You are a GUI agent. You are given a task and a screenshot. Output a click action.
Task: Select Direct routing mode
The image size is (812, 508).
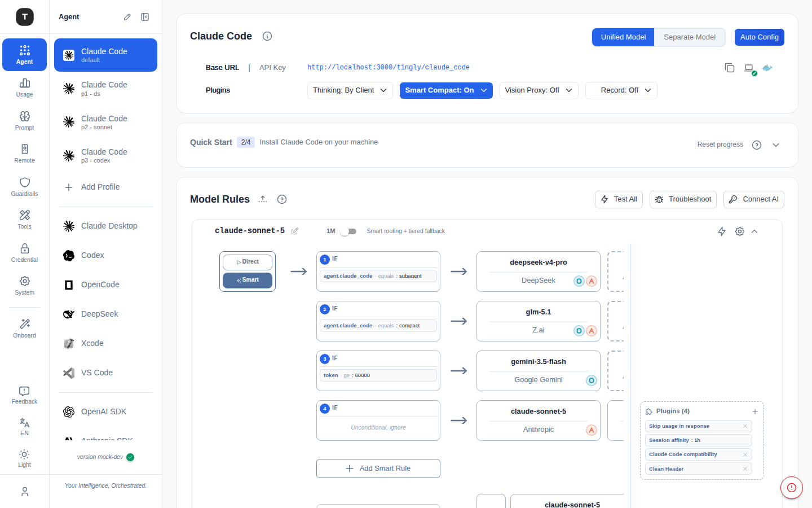click(248, 262)
